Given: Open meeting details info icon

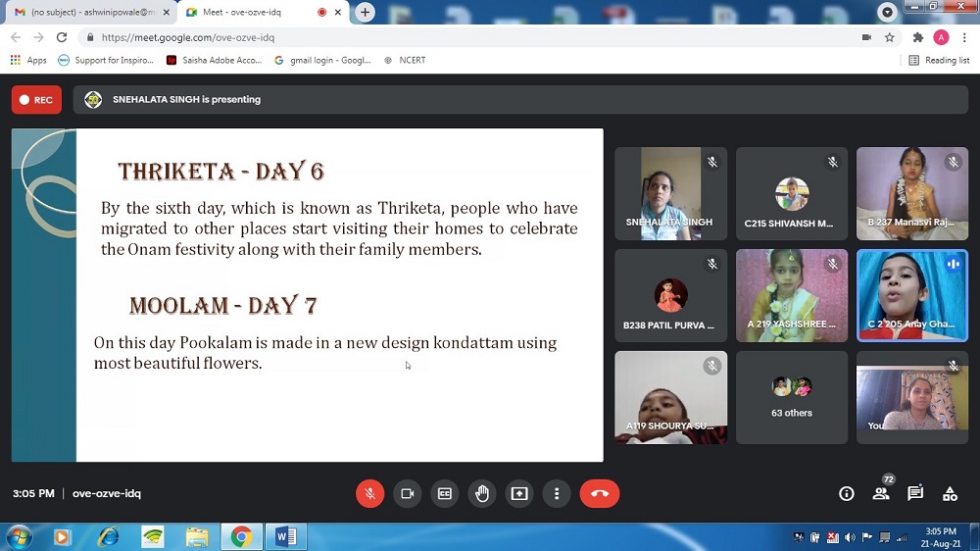Looking at the screenshot, I should (847, 494).
